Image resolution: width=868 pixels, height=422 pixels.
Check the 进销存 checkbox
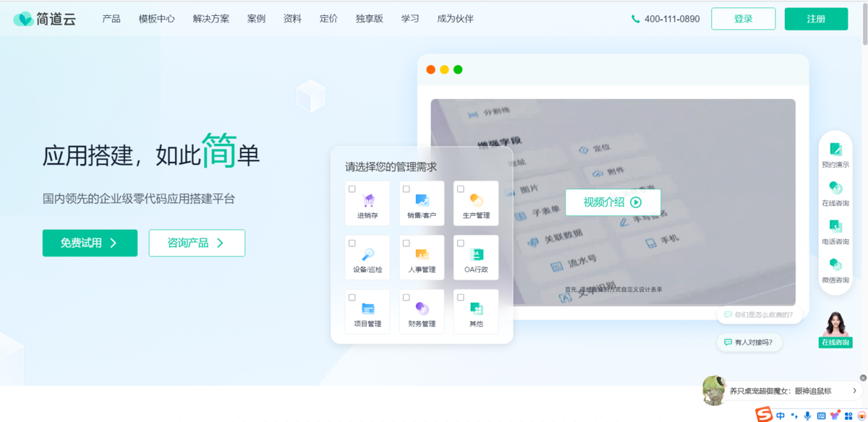(x=352, y=189)
